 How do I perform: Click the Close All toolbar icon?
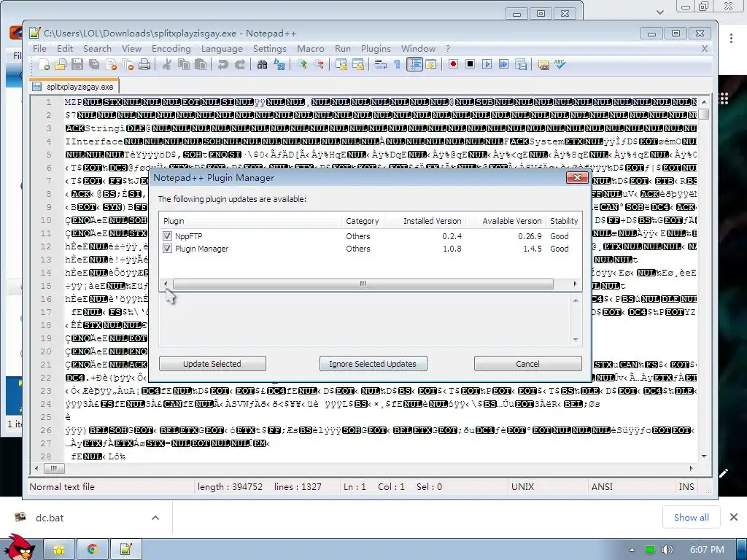pyautogui.click(x=128, y=64)
